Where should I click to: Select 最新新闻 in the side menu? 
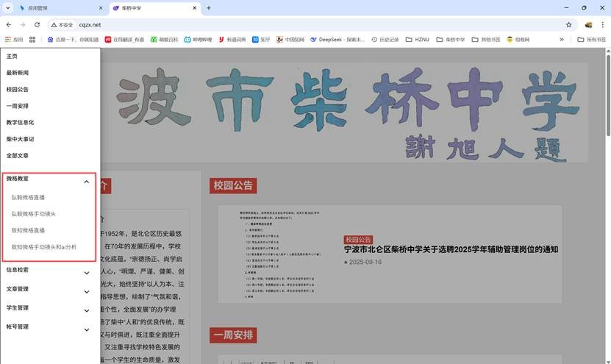pos(19,73)
